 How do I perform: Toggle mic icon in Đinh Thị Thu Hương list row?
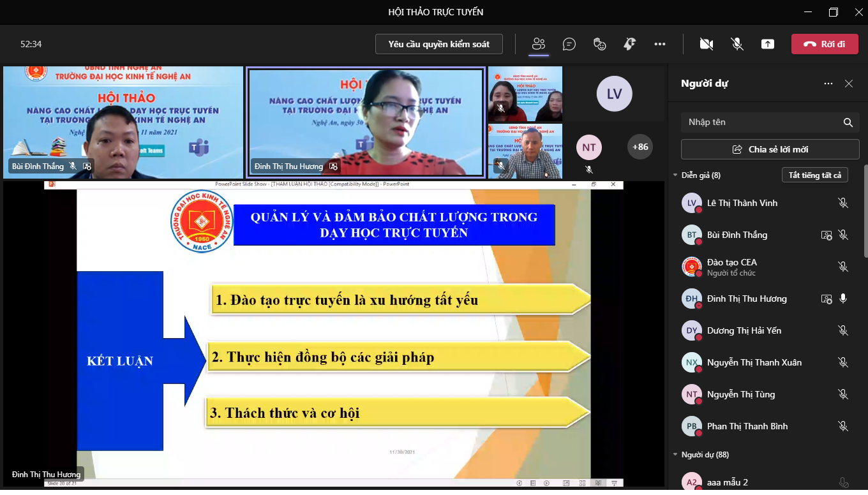click(x=843, y=299)
